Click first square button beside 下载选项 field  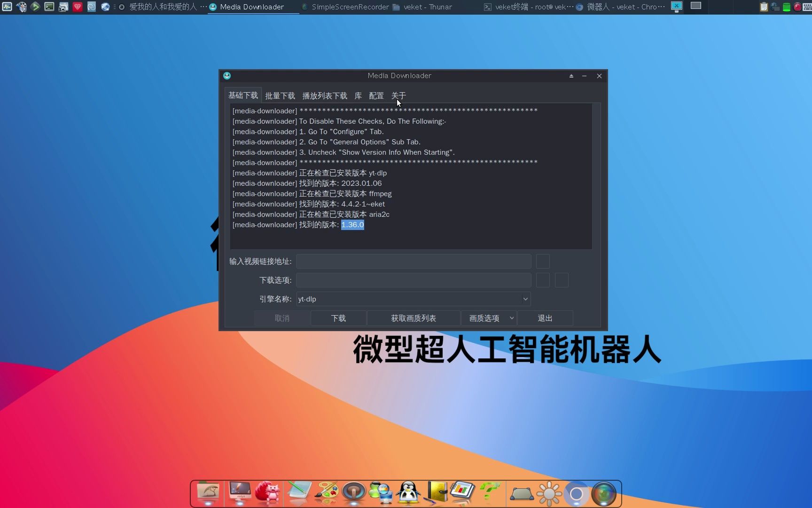coord(543,280)
